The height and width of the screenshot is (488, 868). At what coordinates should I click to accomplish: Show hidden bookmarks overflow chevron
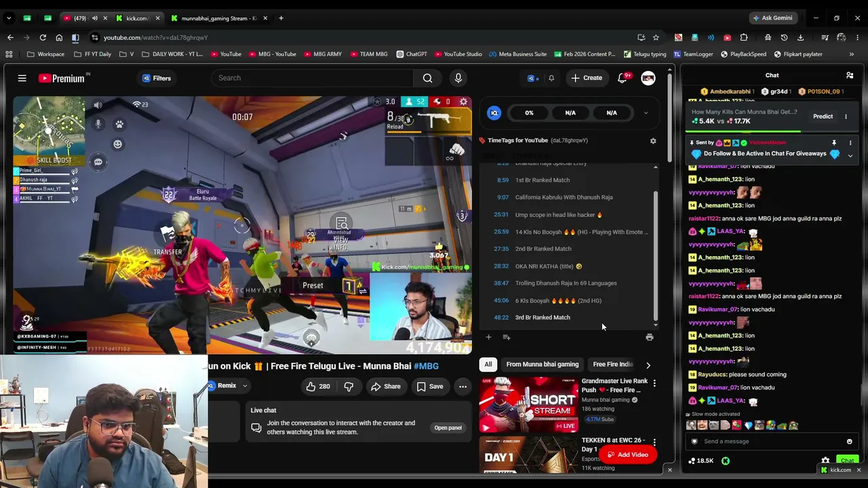click(x=852, y=54)
